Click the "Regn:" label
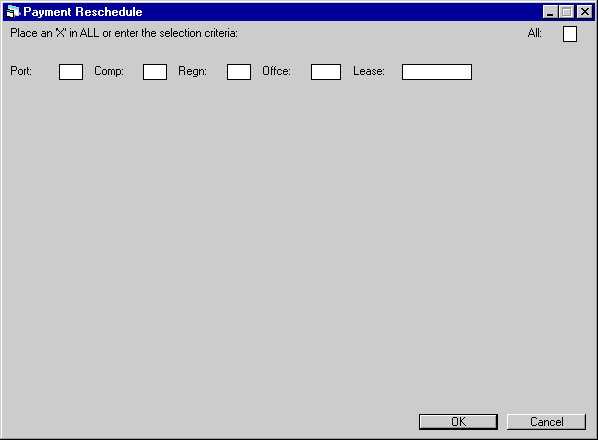 193,71
